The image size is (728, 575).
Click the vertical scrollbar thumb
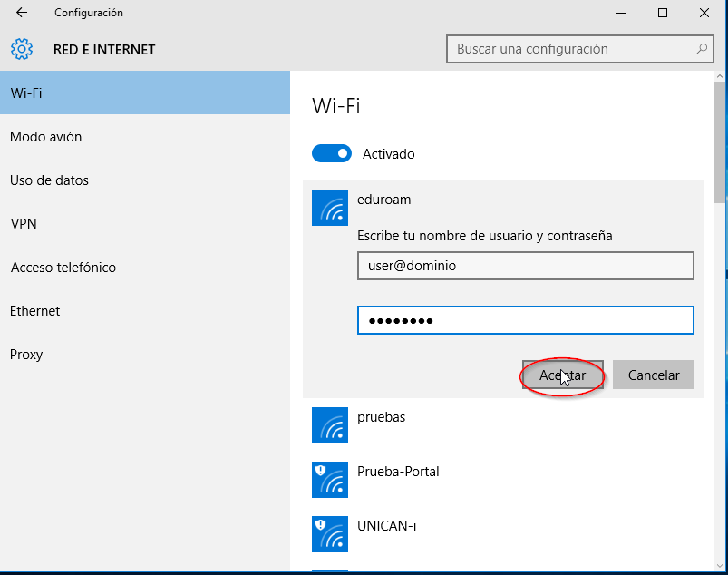tap(720, 142)
